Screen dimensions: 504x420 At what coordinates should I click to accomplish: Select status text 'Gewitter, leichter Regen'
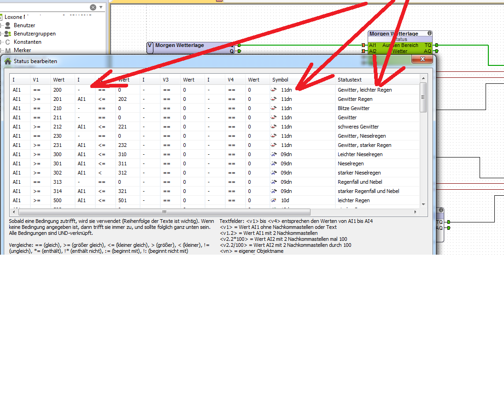(x=364, y=90)
